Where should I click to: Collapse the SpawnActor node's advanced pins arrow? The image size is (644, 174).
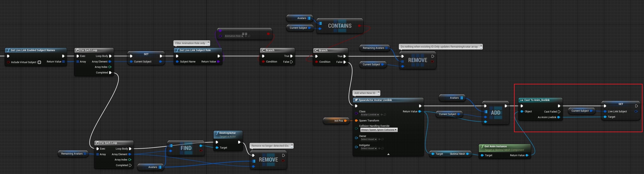pos(388,154)
